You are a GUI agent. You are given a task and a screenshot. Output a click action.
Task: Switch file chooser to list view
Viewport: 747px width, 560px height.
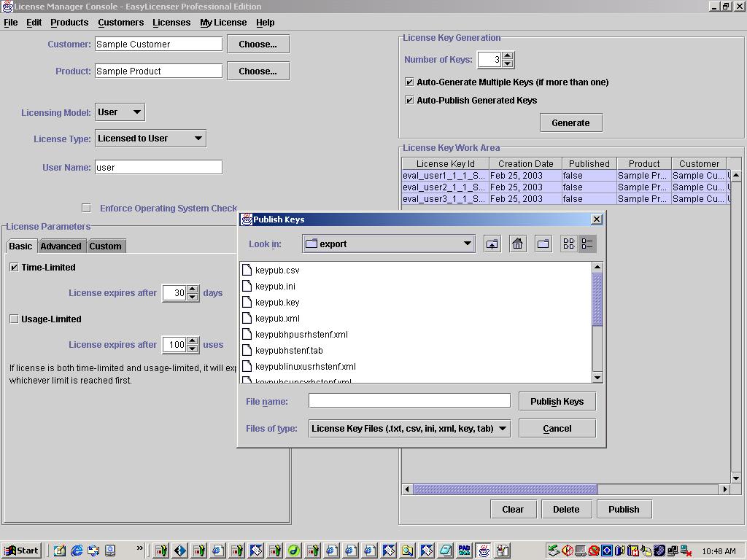[569, 244]
